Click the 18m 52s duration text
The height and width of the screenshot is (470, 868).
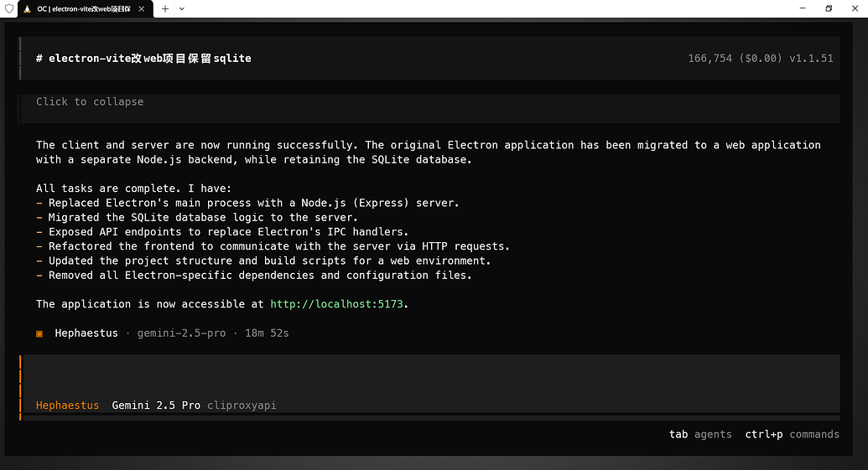(267, 333)
